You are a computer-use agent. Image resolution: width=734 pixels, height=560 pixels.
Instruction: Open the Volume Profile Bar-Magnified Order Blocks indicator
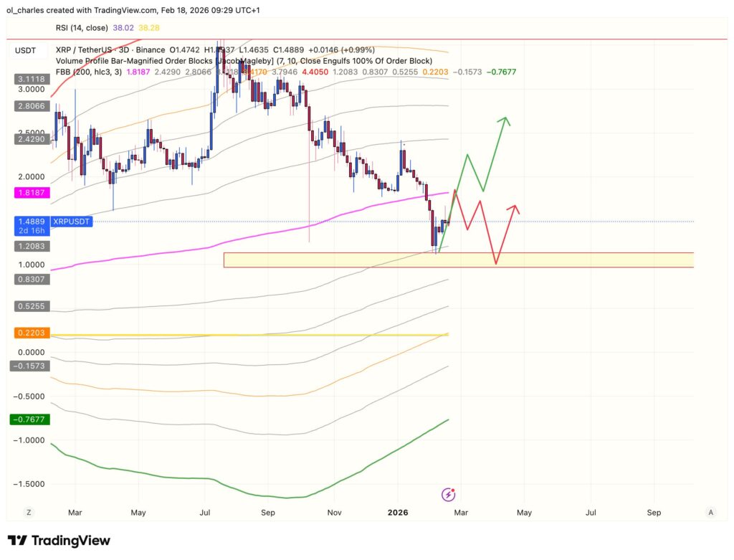179,61
